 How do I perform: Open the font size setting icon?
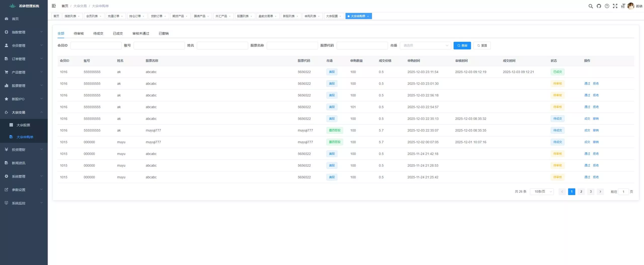click(x=623, y=6)
